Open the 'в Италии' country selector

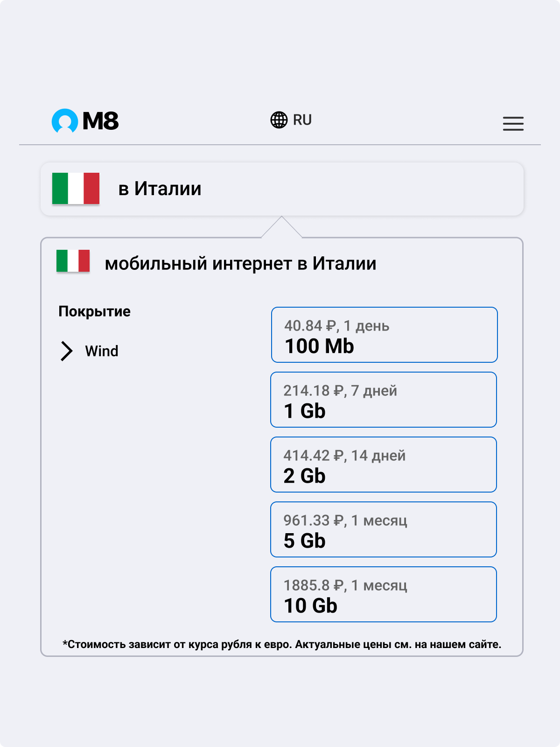(282, 189)
